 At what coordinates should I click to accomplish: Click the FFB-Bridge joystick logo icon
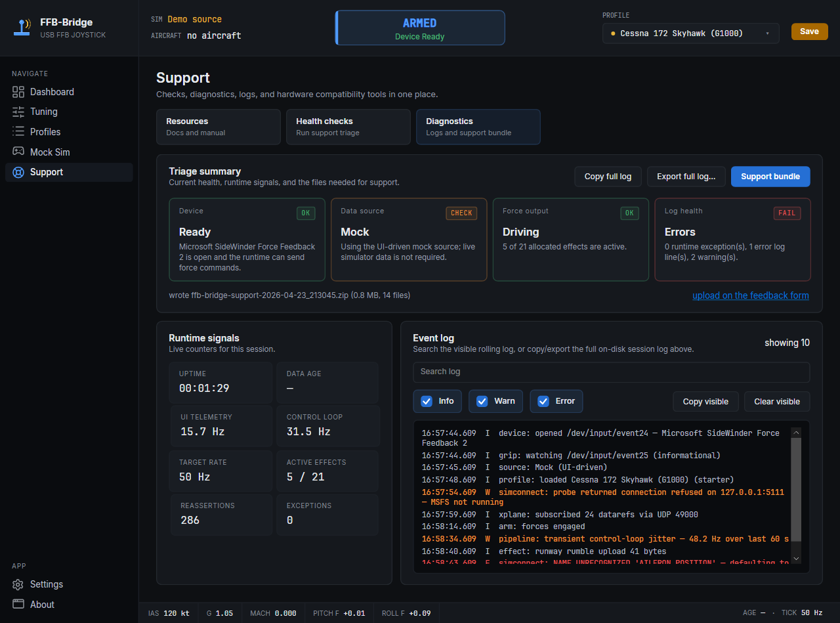tap(22, 28)
